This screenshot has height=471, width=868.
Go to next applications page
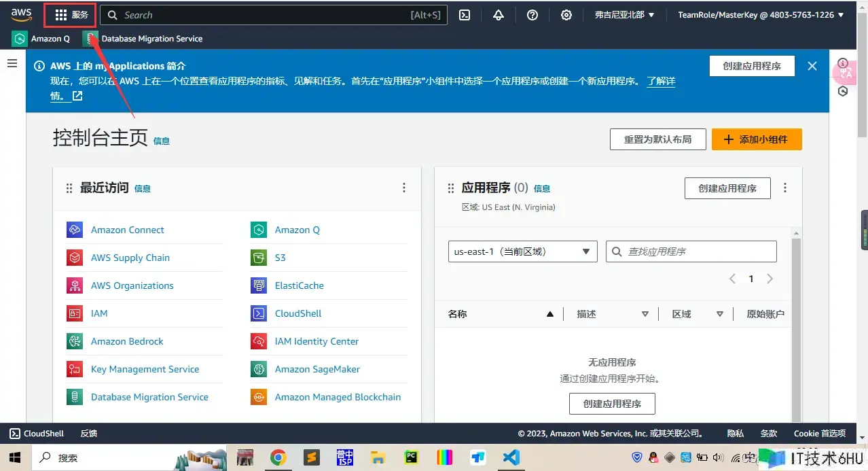770,279
